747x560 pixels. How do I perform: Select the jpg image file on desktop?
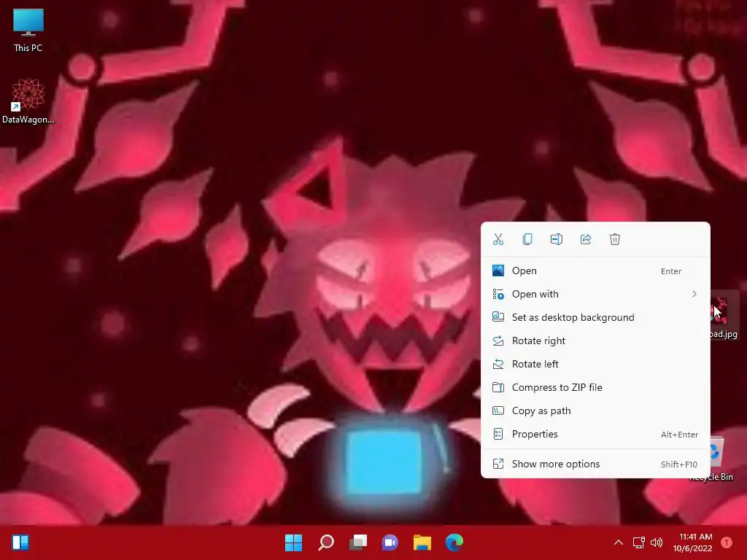click(x=724, y=316)
